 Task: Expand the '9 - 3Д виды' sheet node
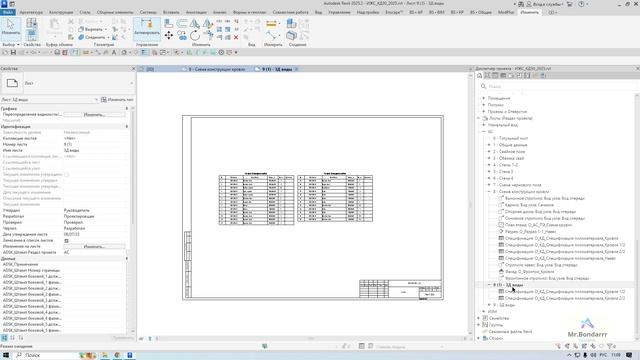pos(489,305)
